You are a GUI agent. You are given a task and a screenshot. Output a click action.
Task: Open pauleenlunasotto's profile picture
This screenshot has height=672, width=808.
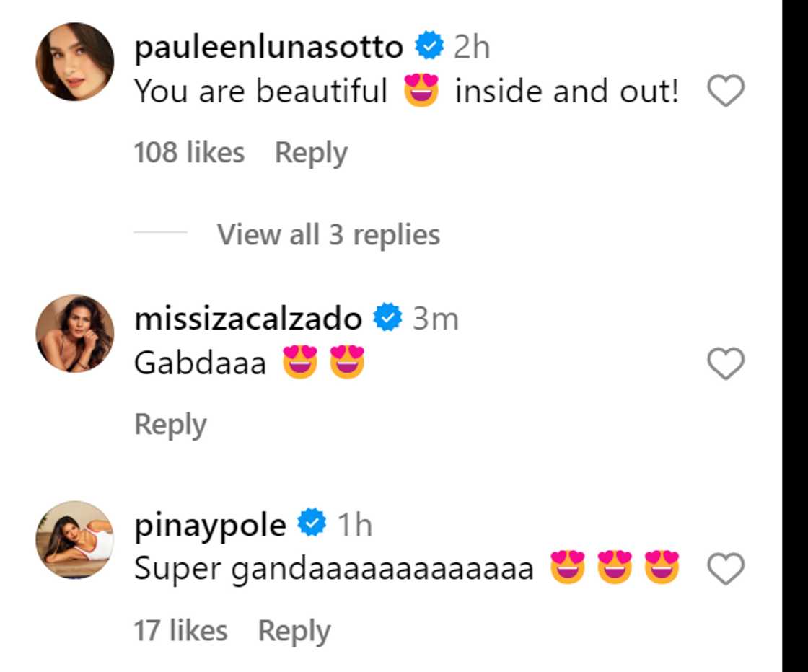75,61
